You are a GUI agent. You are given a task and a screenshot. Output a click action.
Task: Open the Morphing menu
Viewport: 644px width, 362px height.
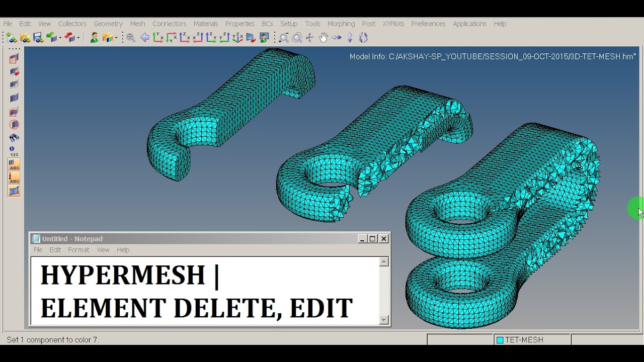point(341,24)
